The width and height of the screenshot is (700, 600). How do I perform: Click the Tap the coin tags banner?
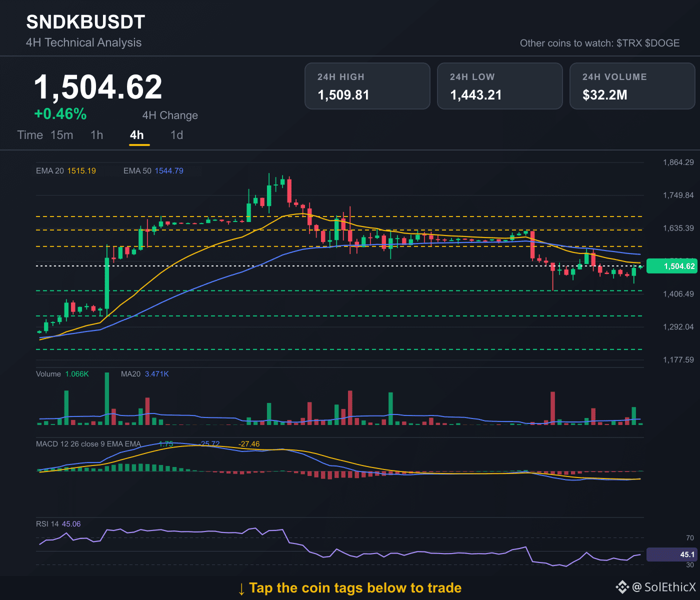349,588
